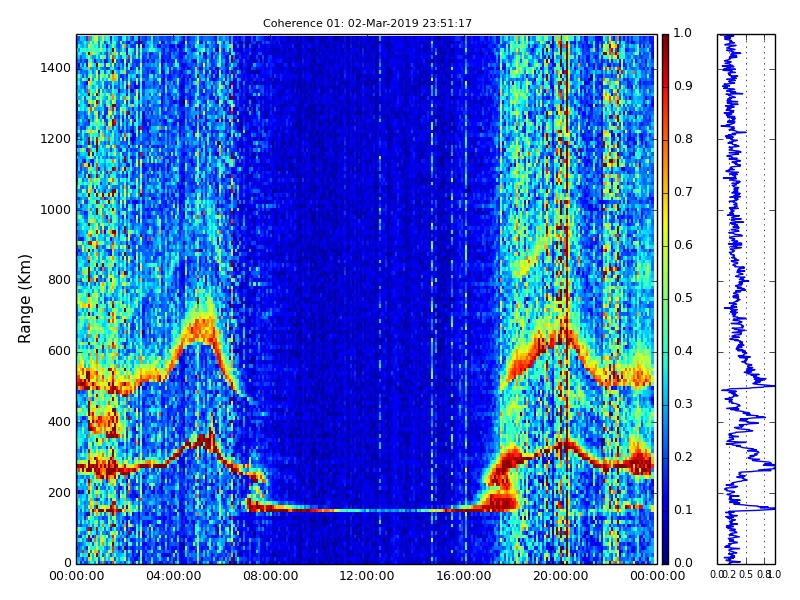800x600 pixels.
Task: Click the colorbar tick label '1.0'
Action: 683,33
